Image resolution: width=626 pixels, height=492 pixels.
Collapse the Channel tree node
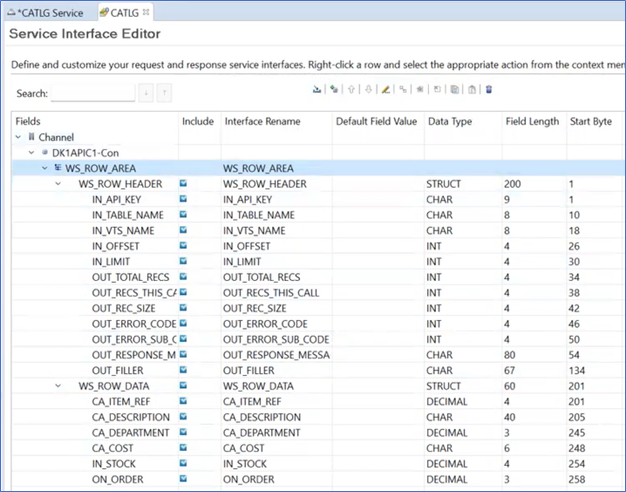tap(18, 137)
